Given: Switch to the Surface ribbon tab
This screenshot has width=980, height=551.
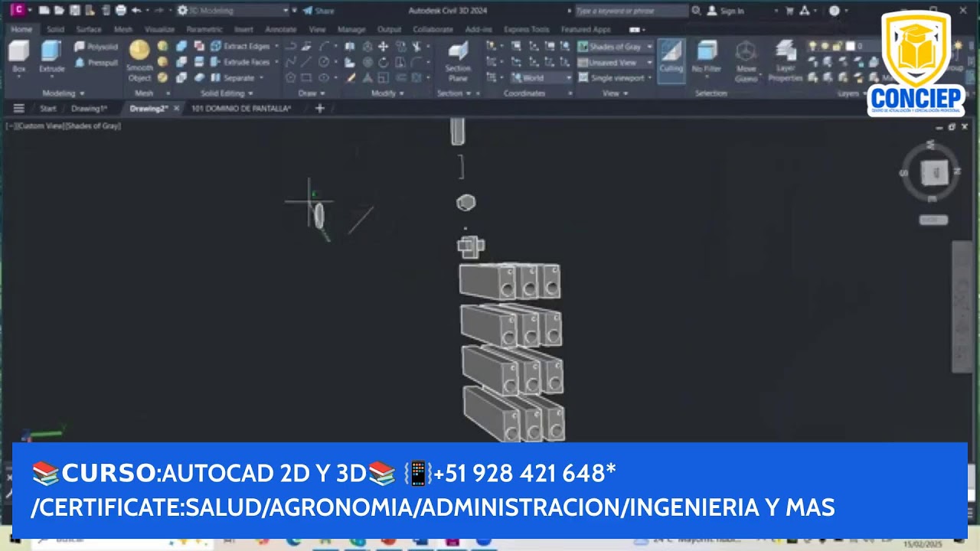Looking at the screenshot, I should [x=89, y=29].
